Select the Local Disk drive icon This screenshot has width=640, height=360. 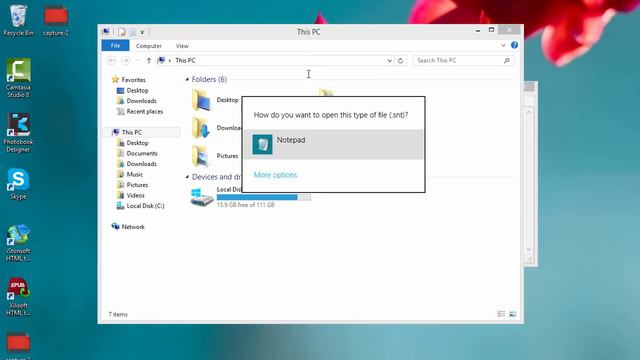point(202,198)
